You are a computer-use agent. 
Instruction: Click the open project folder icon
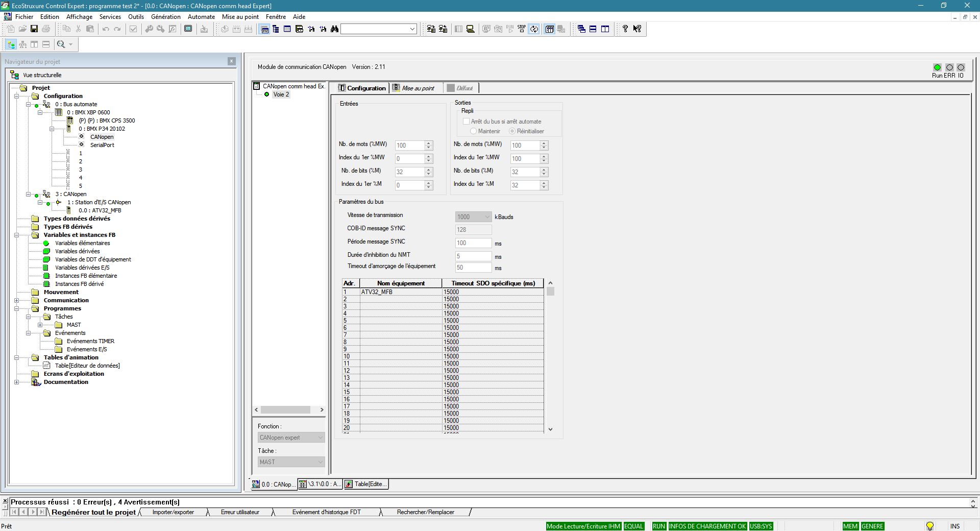[22, 29]
